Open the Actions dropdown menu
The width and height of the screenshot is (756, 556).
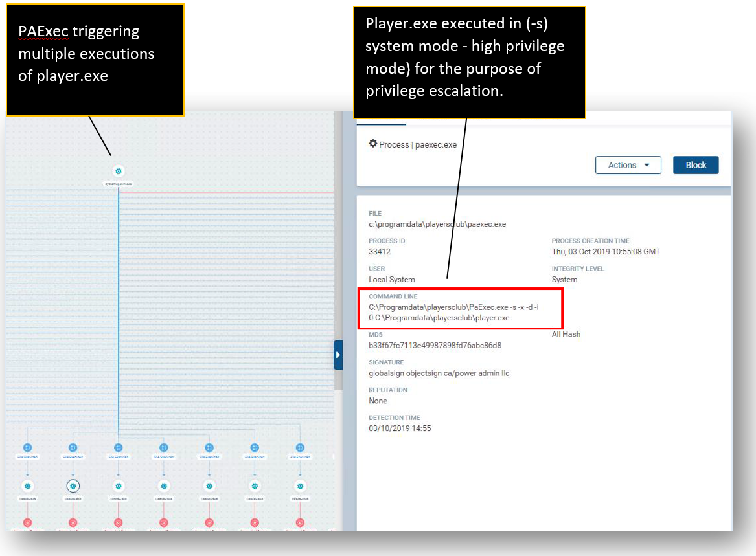628,165
